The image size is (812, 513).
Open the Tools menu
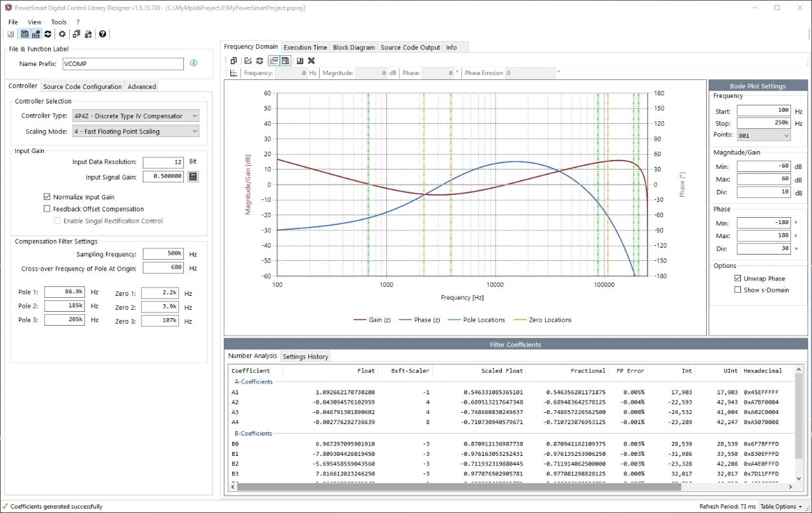pyautogui.click(x=58, y=22)
